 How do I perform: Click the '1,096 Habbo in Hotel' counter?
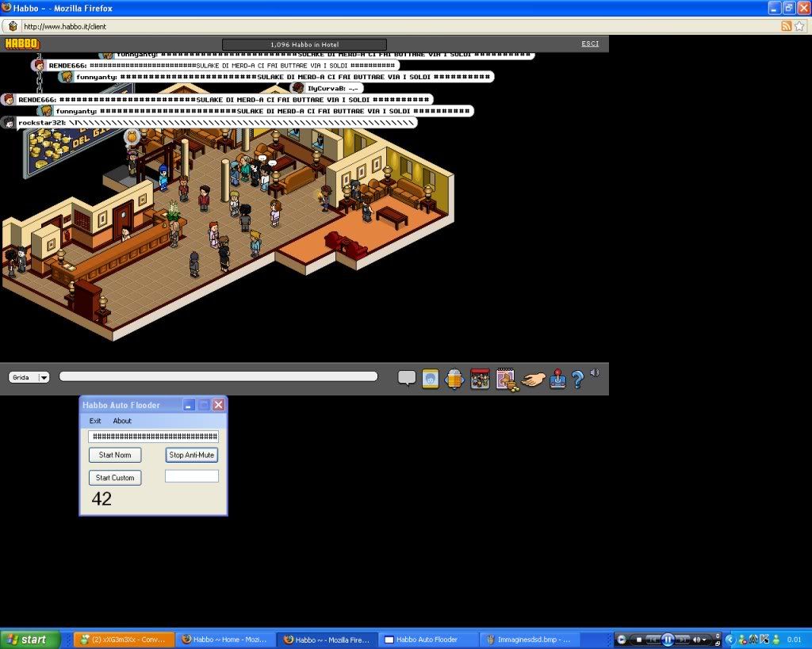pos(304,44)
